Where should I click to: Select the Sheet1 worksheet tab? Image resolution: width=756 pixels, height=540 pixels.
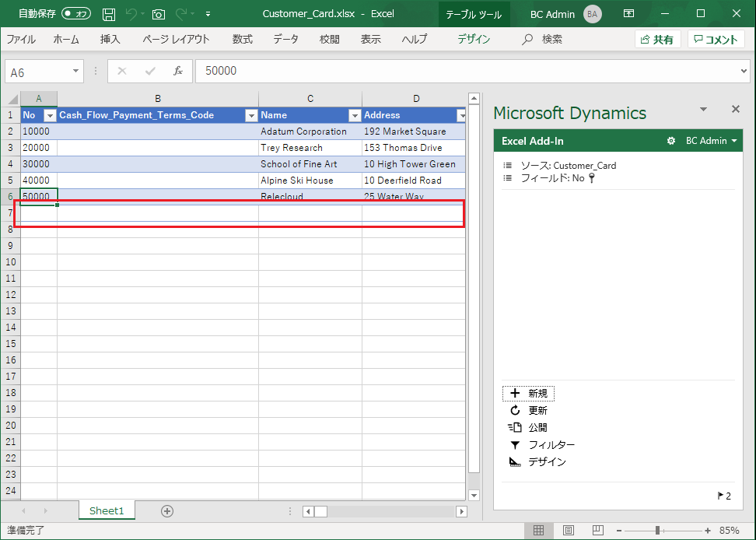coord(107,511)
